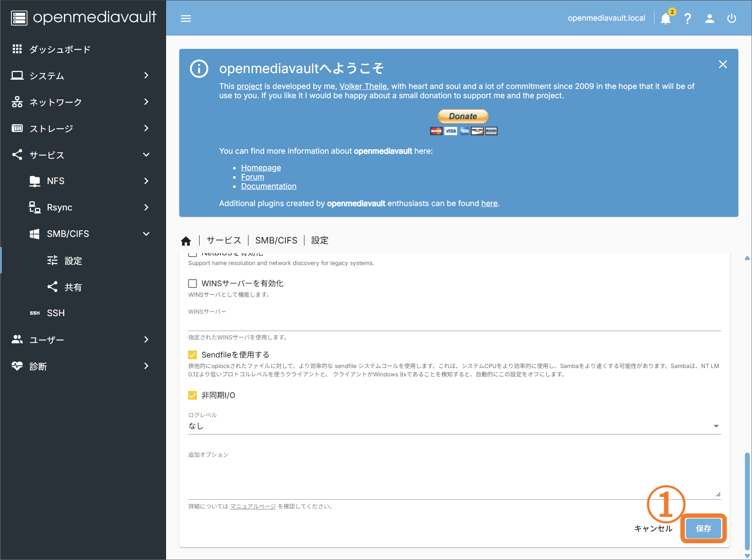
Task: Open the project link in banner
Action: pos(249,86)
